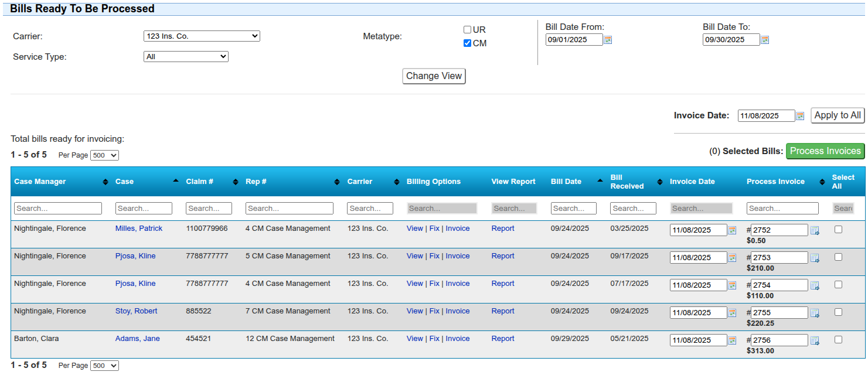Open the invoice date calendar in Patrick Milles row

point(731,230)
